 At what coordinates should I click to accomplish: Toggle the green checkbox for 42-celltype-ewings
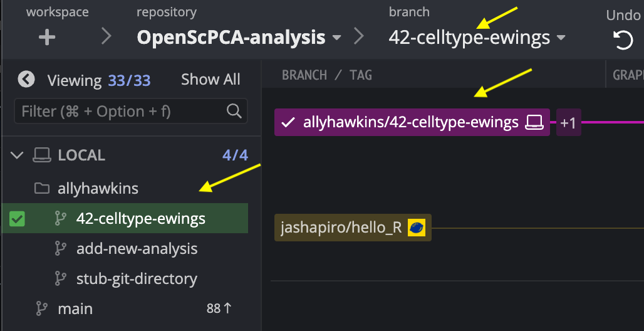(x=18, y=218)
